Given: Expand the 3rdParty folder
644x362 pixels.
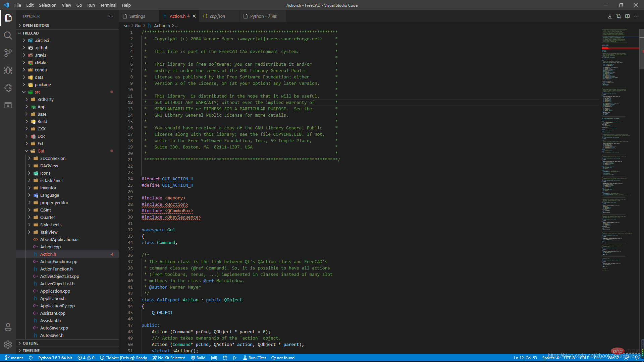Looking at the screenshot, I should pyautogui.click(x=45, y=99).
